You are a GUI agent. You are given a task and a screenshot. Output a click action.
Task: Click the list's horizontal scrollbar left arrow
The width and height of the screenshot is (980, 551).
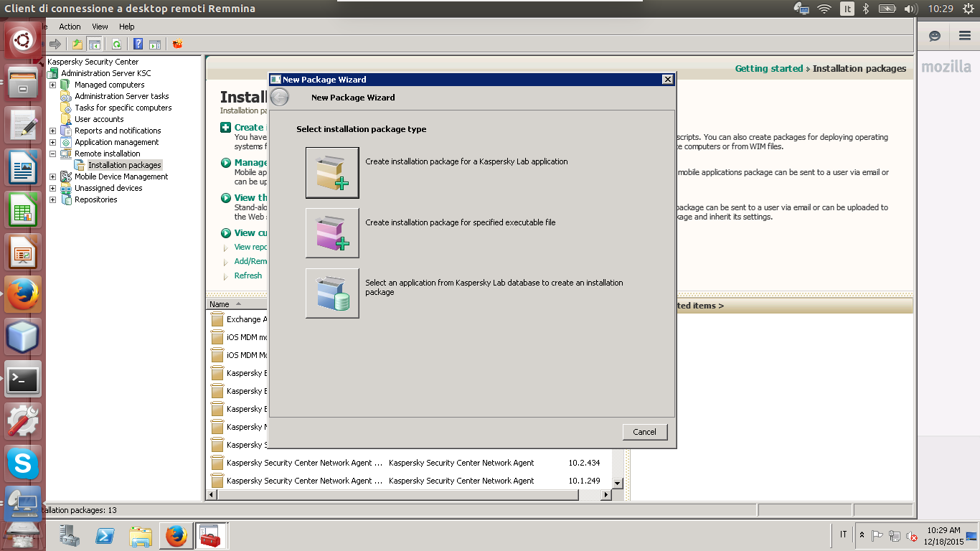click(212, 495)
